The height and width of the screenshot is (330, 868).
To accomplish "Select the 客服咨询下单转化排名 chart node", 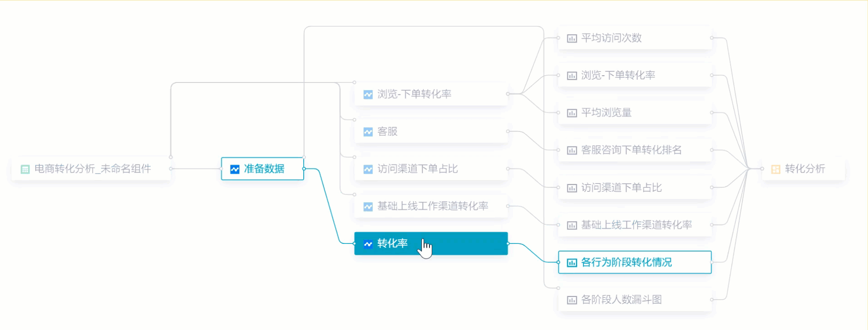I will (x=635, y=150).
